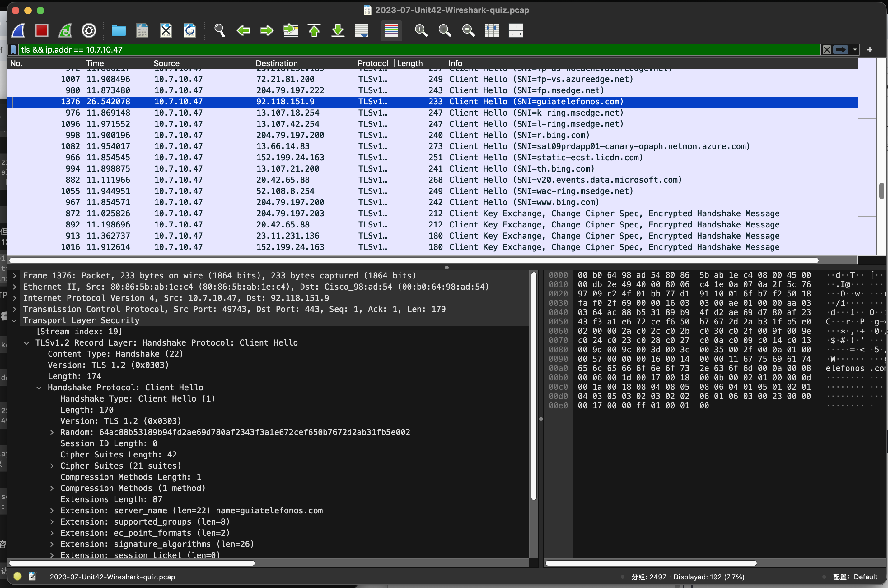Collapse the Transport Layer Security section
Viewport: 888px width, 588px height.
click(14, 321)
